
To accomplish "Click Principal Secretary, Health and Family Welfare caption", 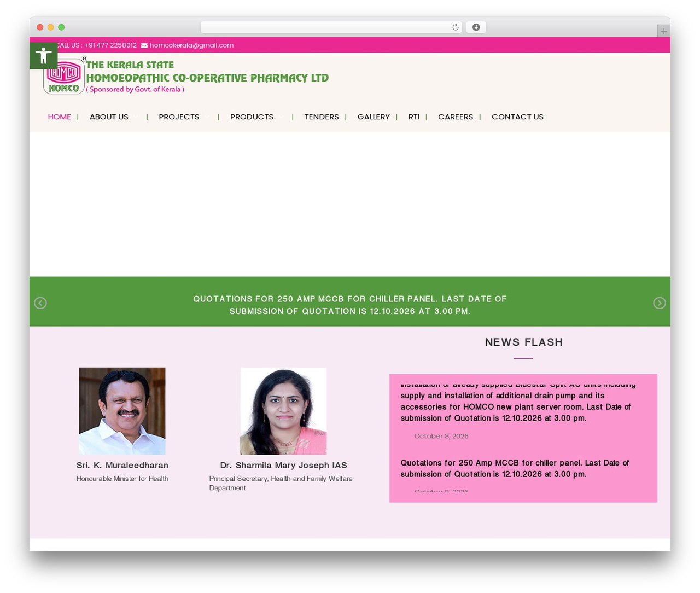I will (281, 483).
